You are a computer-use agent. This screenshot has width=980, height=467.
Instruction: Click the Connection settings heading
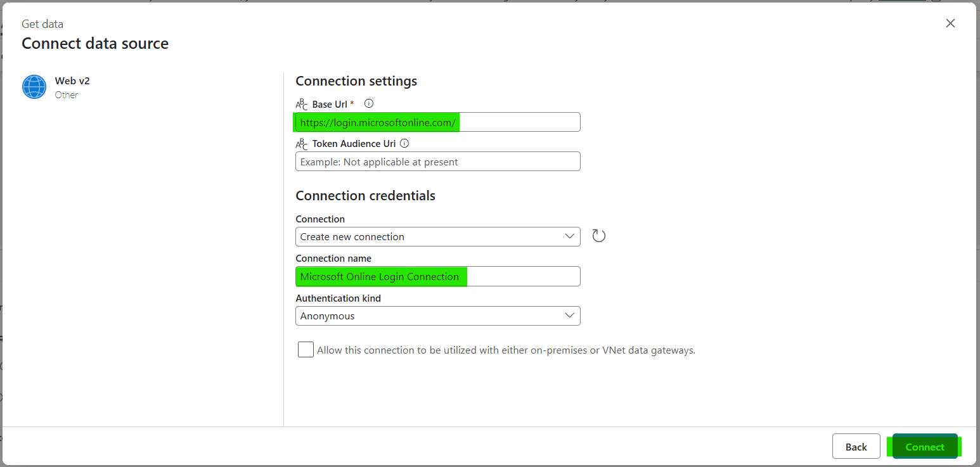(356, 81)
